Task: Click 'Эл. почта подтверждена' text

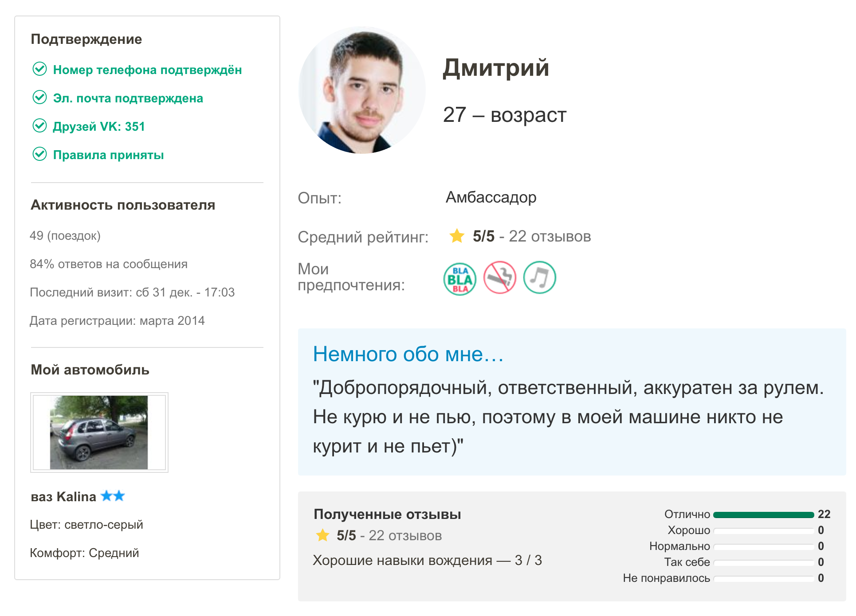Action: point(128,98)
